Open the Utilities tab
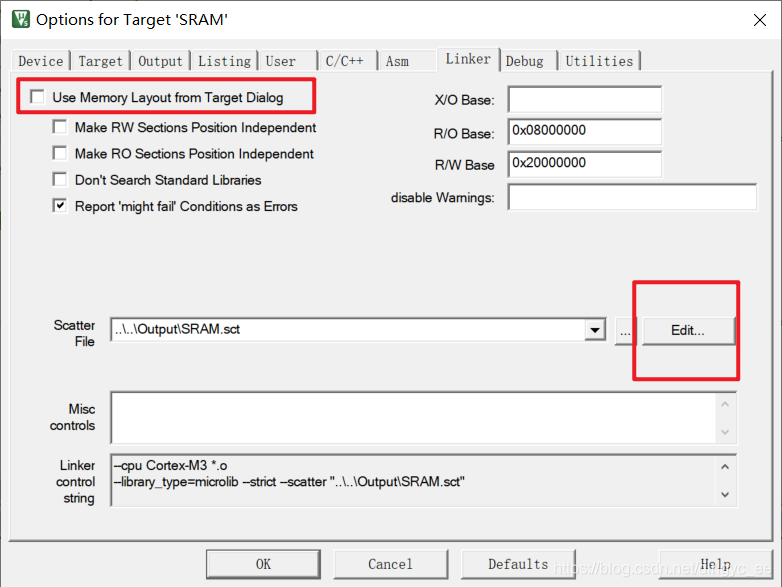The height and width of the screenshot is (587, 782). pos(599,61)
